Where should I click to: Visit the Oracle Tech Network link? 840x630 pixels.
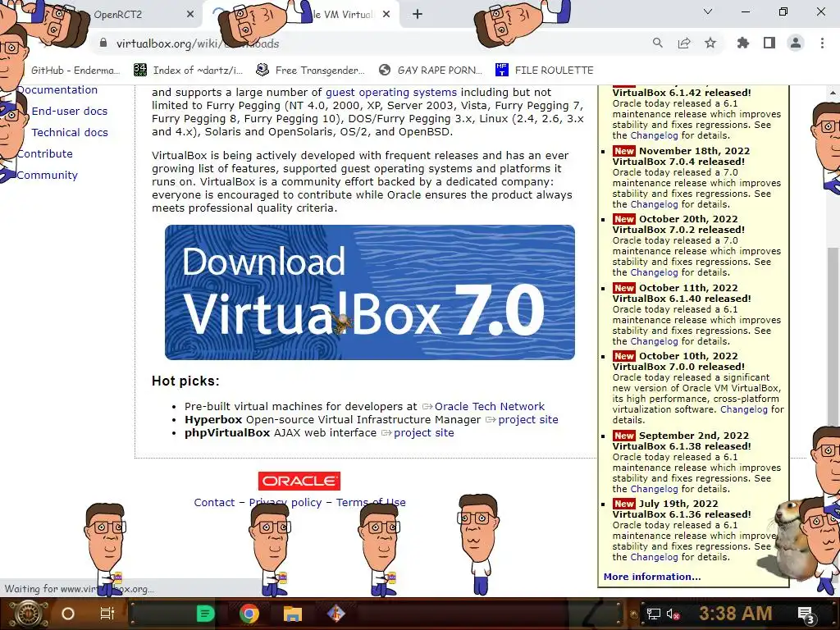pos(489,406)
